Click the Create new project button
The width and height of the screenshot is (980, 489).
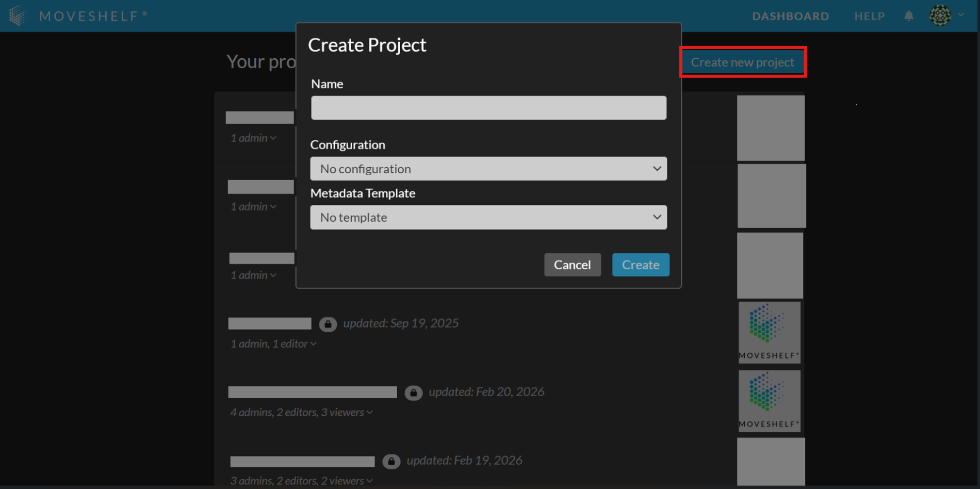point(742,62)
